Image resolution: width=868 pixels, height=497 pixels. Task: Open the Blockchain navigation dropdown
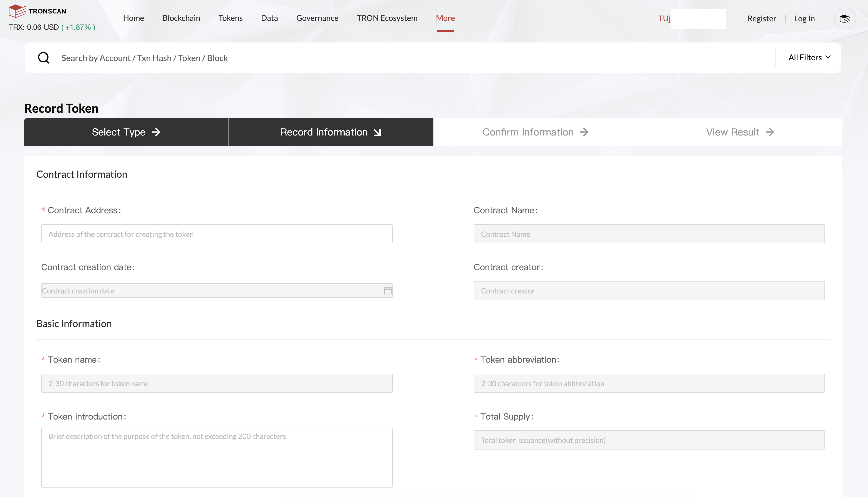tap(181, 17)
